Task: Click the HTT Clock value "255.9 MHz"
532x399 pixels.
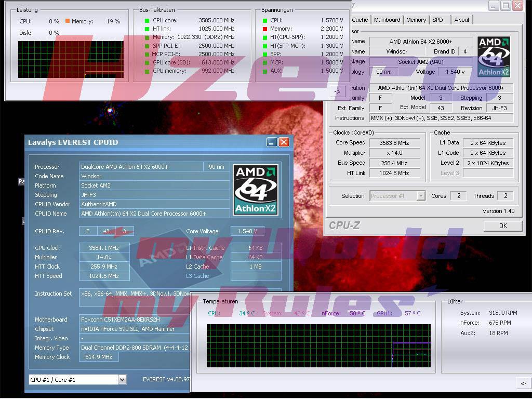Action: click(x=104, y=267)
